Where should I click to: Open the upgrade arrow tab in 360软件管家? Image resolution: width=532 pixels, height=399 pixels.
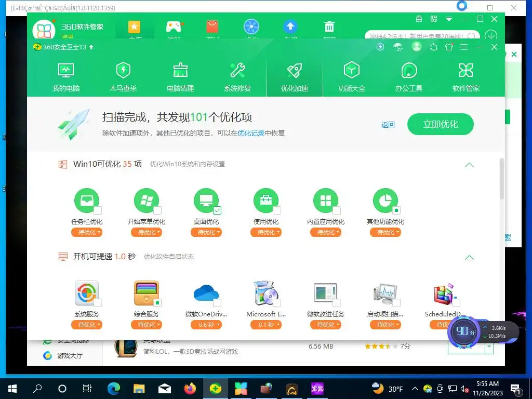(290, 27)
